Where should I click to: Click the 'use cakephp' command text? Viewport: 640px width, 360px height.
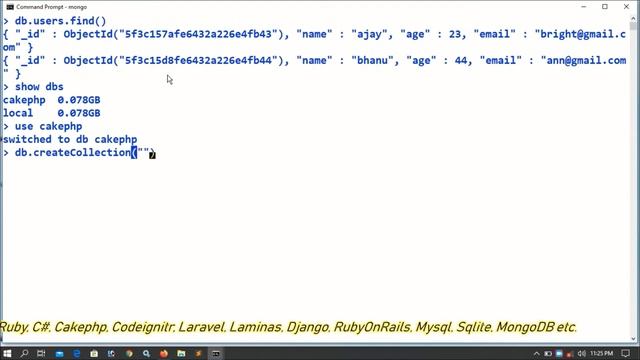pyautogui.click(x=49, y=126)
